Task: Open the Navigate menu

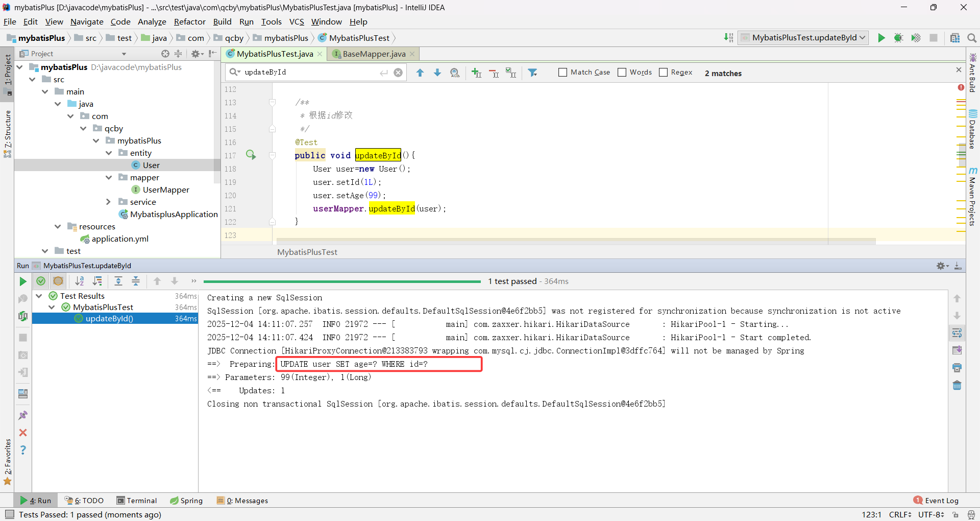Action: click(x=87, y=21)
